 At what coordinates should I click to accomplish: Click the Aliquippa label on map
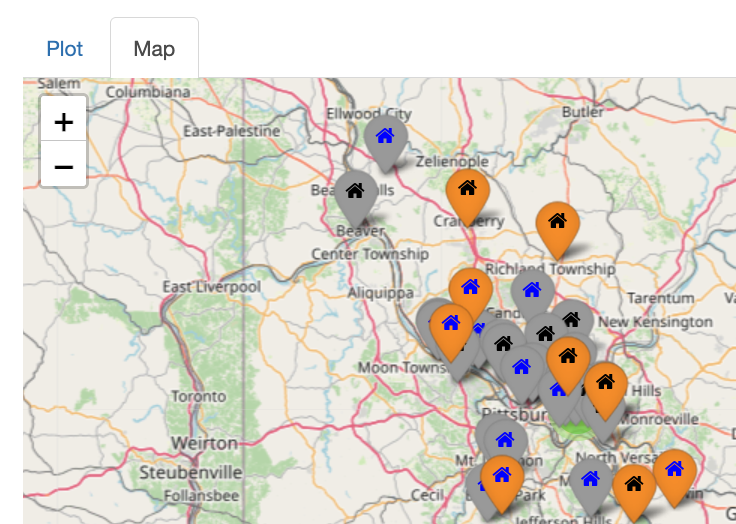(x=381, y=293)
